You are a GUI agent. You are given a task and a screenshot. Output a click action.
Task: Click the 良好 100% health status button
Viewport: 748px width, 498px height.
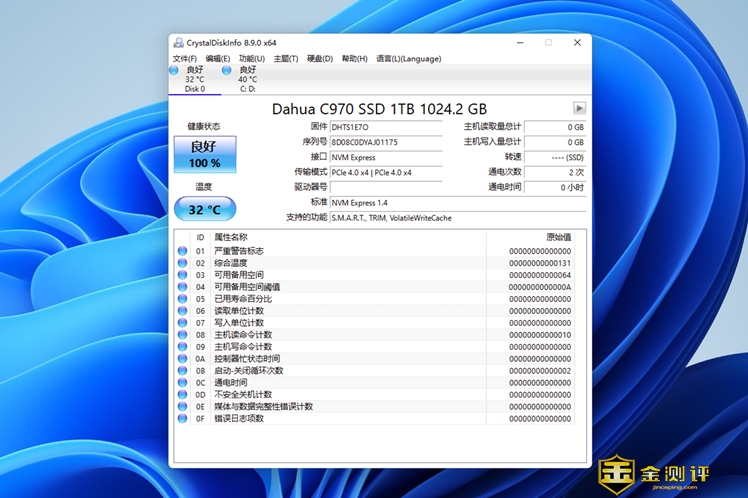[205, 155]
